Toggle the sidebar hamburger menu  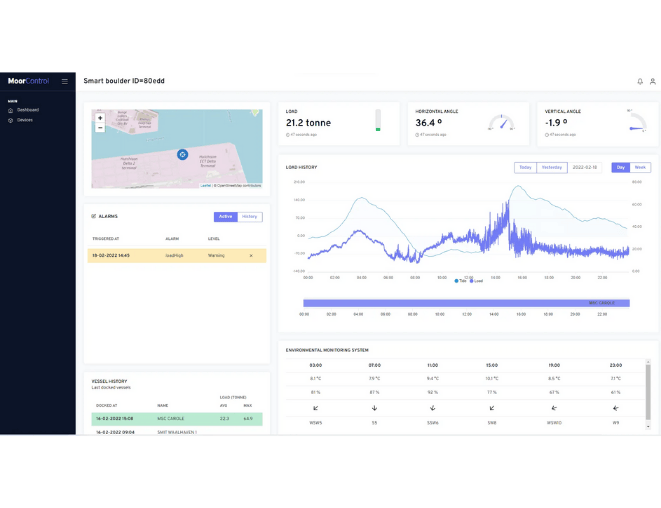65,81
